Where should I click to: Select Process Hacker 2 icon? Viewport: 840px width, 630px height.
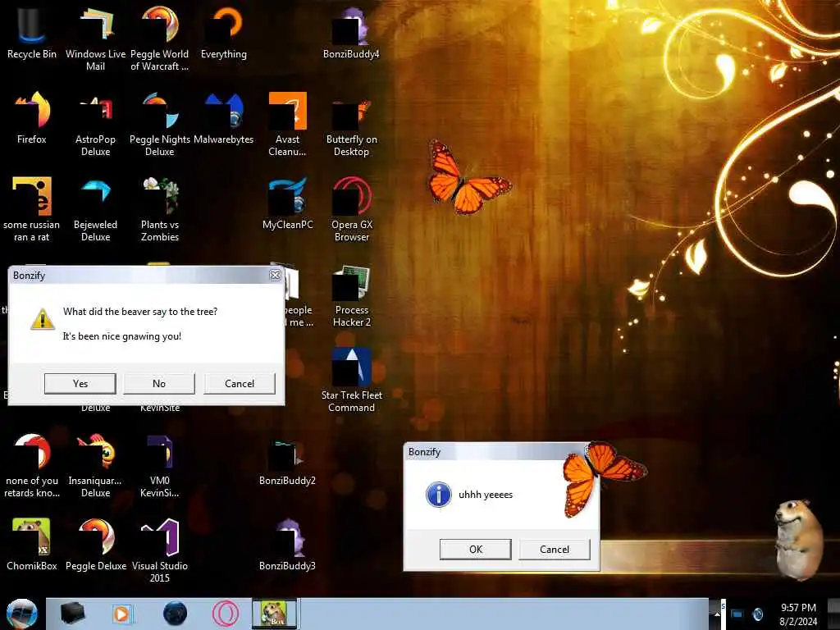pyautogui.click(x=351, y=294)
